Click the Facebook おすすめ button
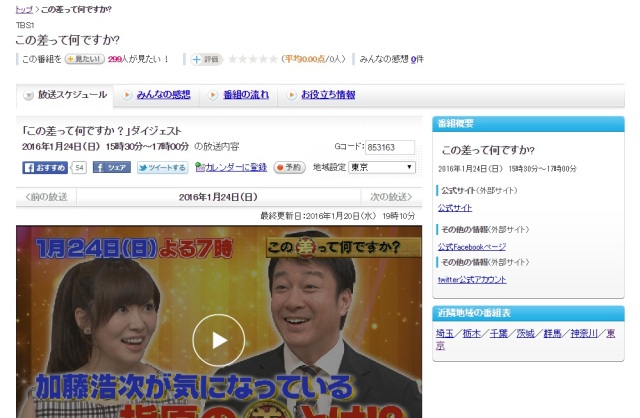 pos(46,168)
